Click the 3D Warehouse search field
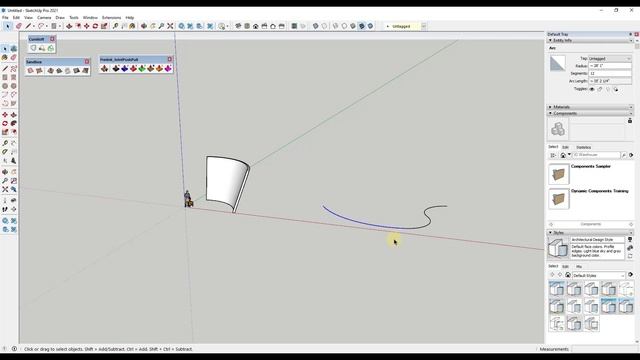 tap(596, 155)
